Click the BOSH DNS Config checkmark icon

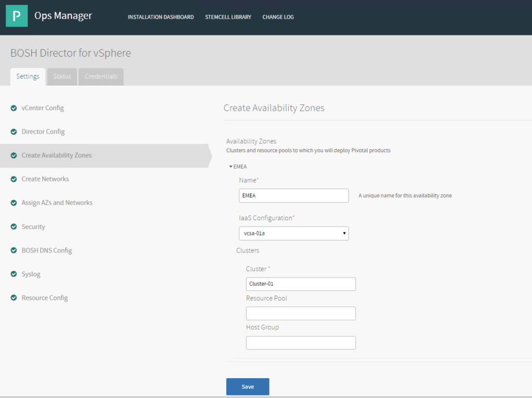14,250
